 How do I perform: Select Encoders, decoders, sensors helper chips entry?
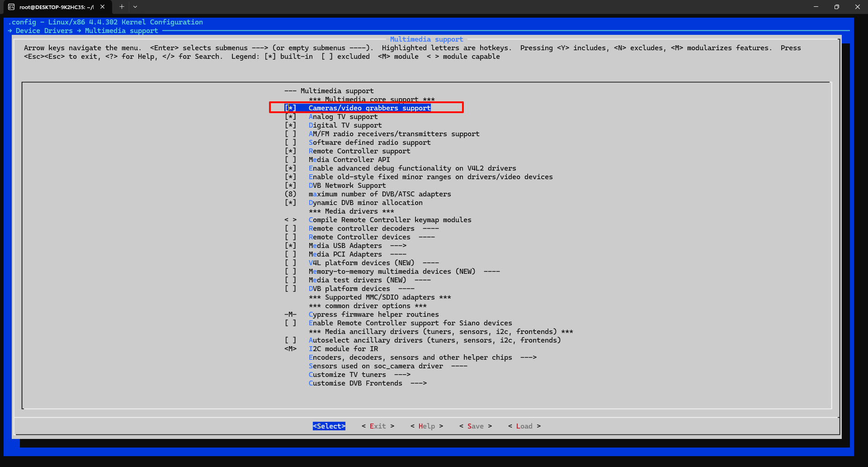tap(410, 357)
